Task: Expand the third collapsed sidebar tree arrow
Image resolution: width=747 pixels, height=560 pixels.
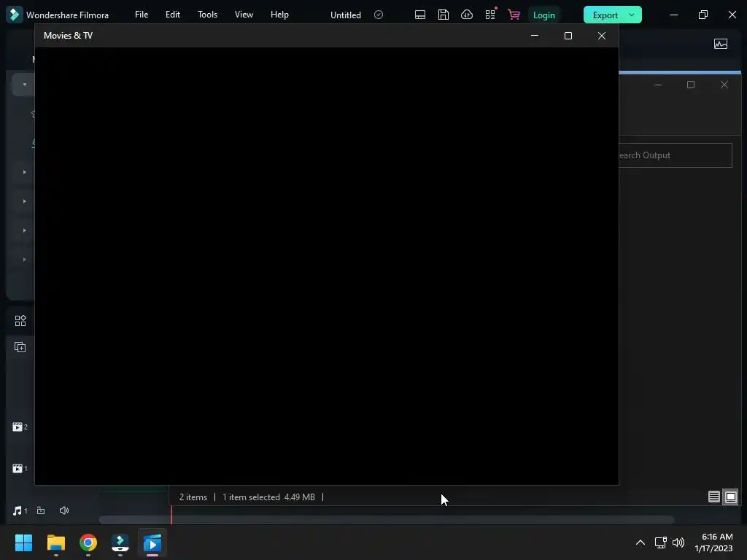Action: pyautogui.click(x=24, y=230)
